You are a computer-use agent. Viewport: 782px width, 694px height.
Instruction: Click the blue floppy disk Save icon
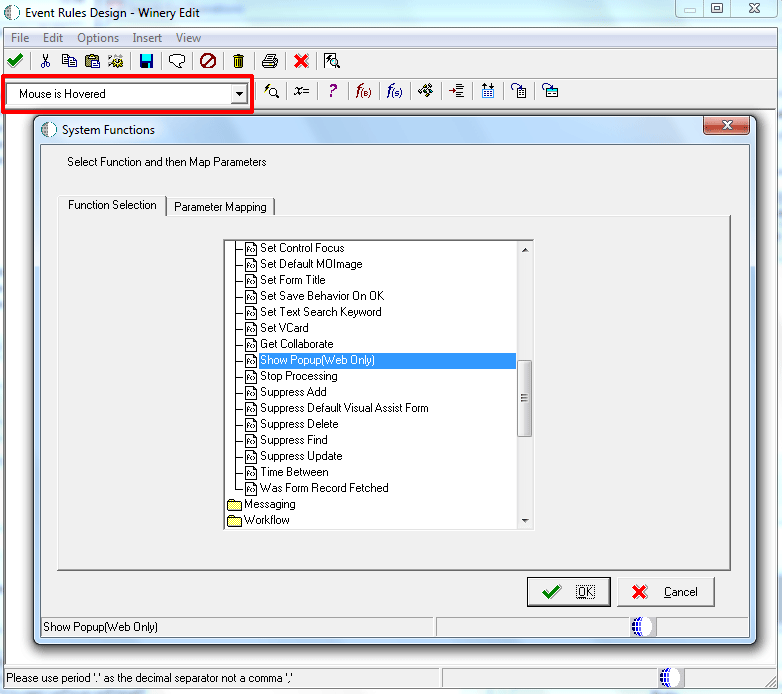146,61
